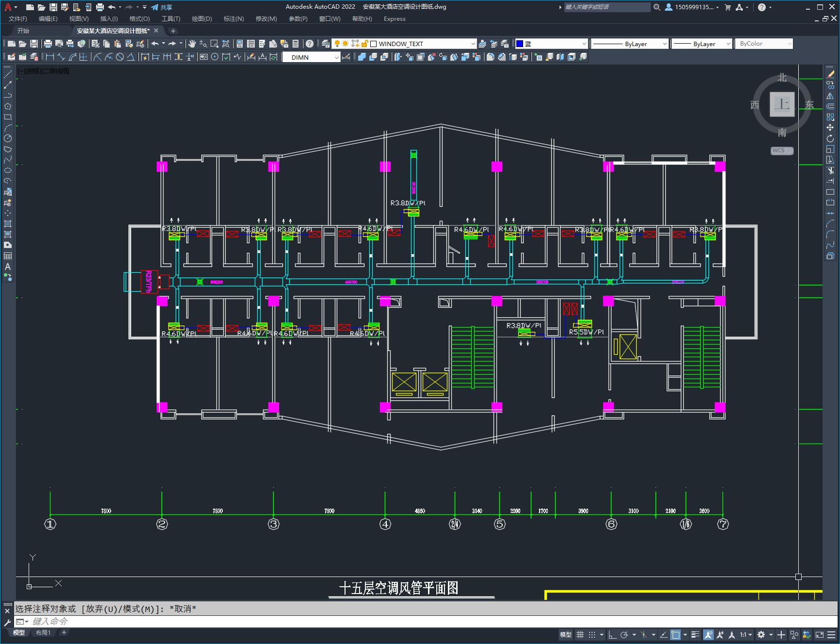Click the Cut icon in standard toolbar
This screenshot has width=840, height=644.
(x=96, y=44)
